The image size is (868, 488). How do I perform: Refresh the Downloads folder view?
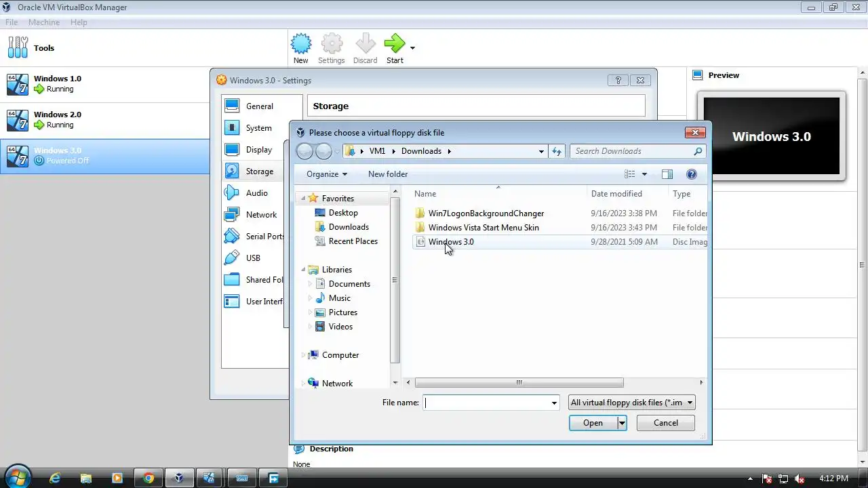click(557, 151)
